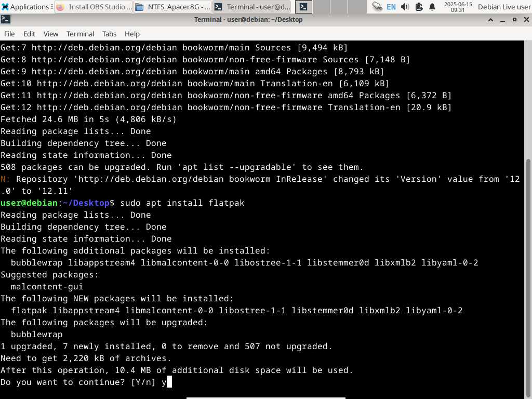Close the terminal window
This screenshot has width=532, height=399.
point(526,20)
